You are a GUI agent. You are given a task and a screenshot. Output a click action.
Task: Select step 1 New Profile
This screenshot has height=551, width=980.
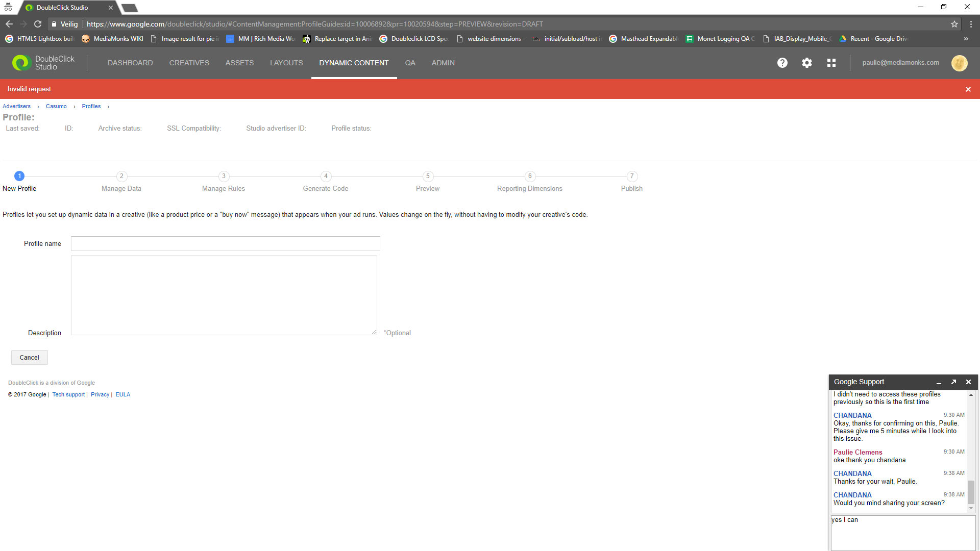tap(19, 182)
